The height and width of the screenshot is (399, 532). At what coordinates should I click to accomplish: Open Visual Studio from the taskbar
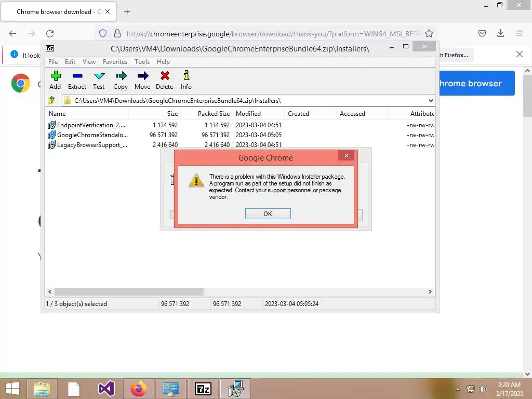(x=106, y=389)
